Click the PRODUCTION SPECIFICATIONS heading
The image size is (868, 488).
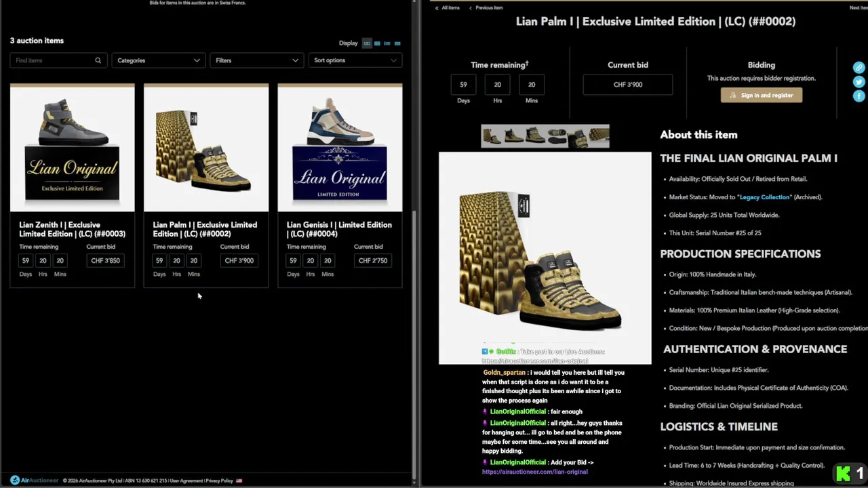[x=741, y=254]
